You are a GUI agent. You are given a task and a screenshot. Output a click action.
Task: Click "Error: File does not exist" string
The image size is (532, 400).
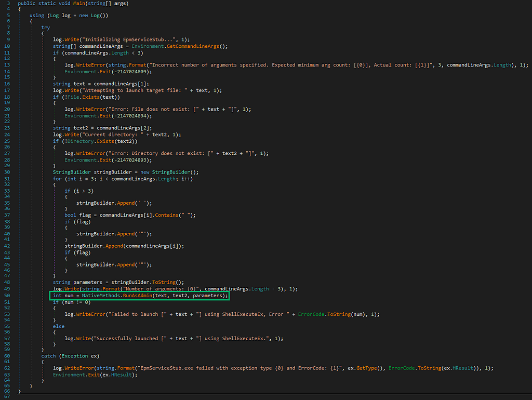(153, 109)
